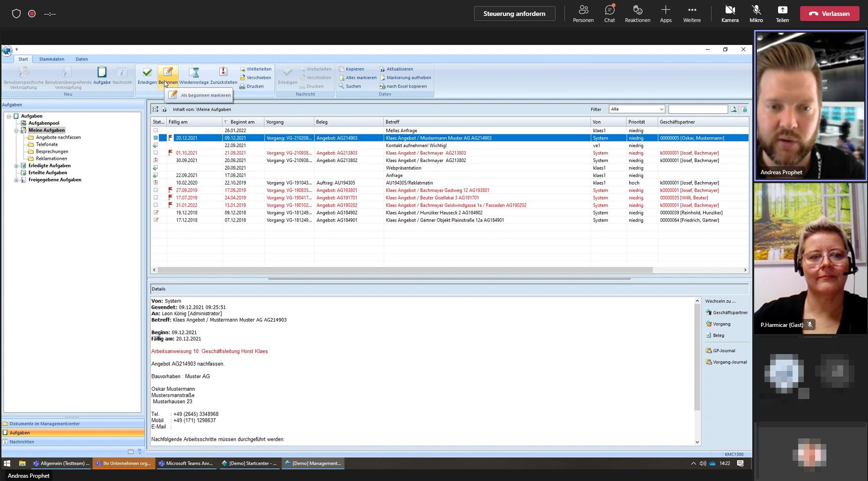868x481 pixels.
Task: Click Steuerung anfordern in Teams
Action: [x=514, y=14]
